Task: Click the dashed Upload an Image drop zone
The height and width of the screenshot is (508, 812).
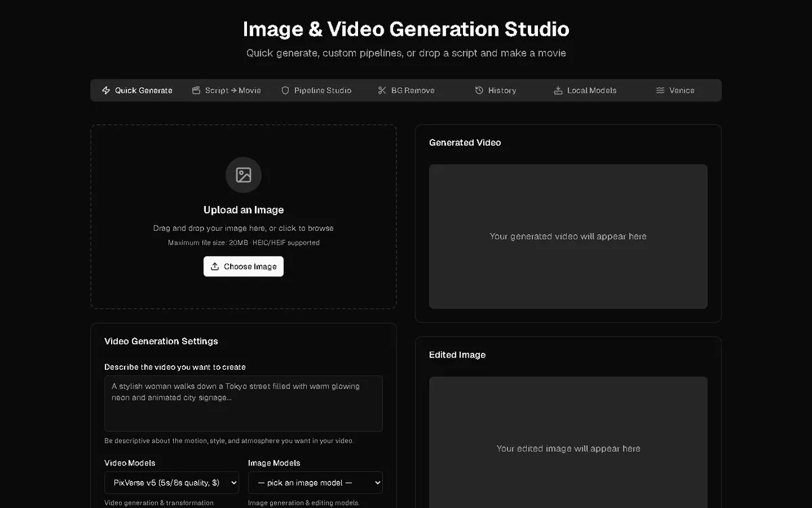Action: (x=244, y=217)
